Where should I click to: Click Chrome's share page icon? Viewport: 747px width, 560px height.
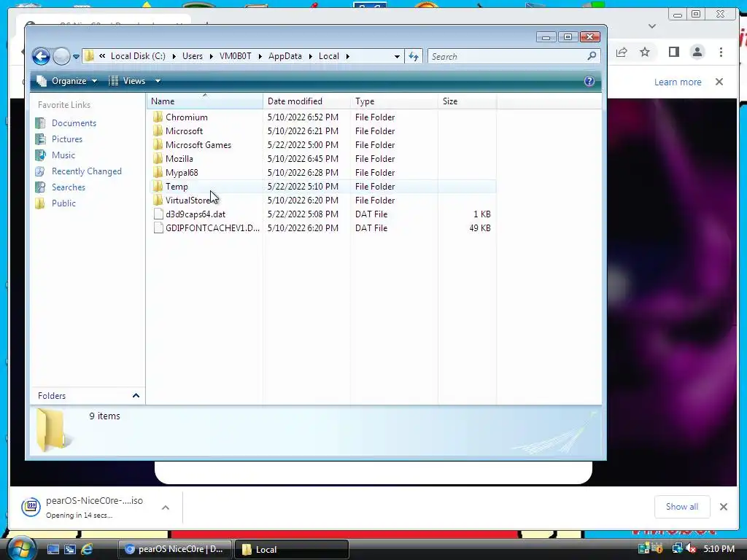point(622,52)
